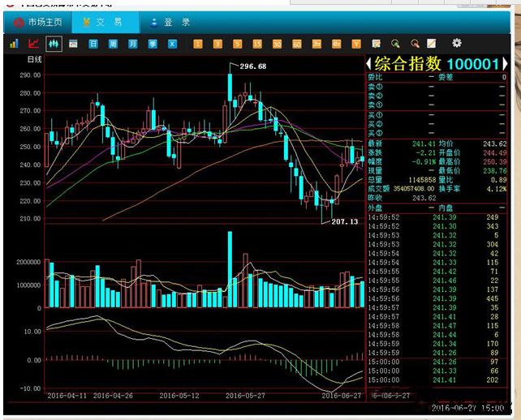
Task: Select latest price value 241.41
Action: pos(424,144)
